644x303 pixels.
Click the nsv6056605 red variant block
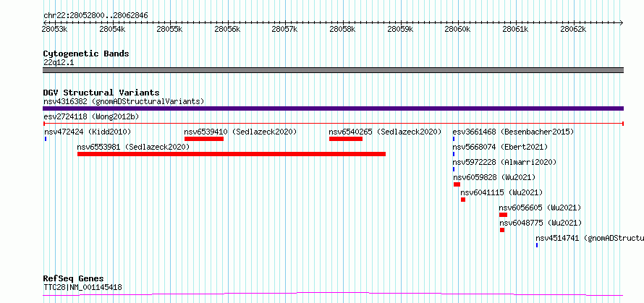pos(503,215)
